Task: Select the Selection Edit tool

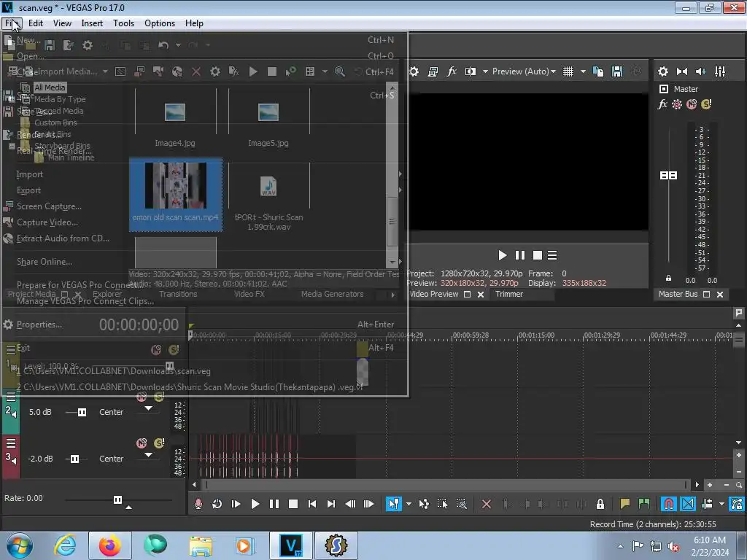Action: 442,504
